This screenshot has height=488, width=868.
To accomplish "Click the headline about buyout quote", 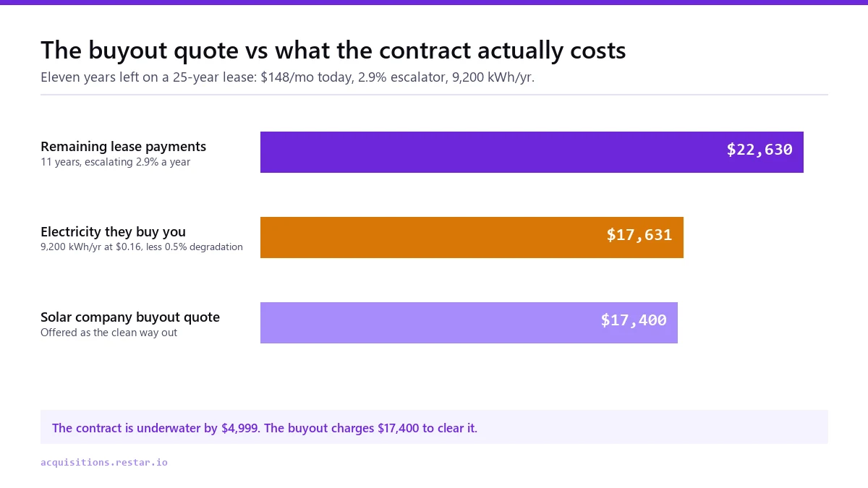I will [x=333, y=51].
